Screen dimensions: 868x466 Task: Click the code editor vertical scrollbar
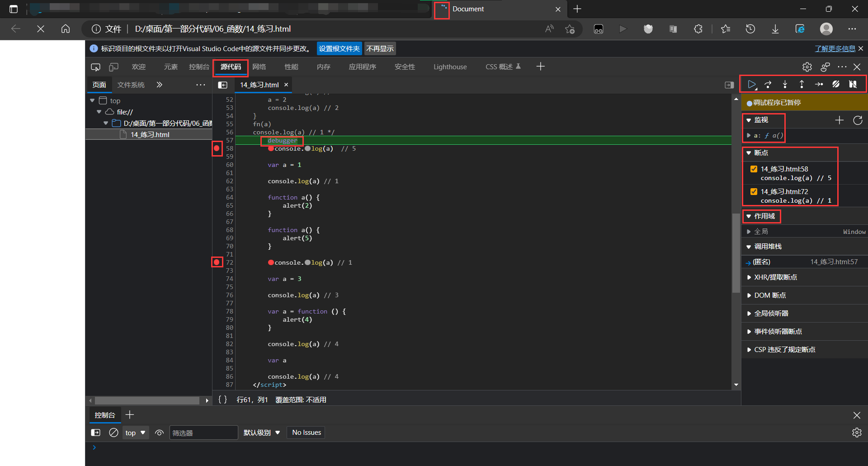(736, 252)
